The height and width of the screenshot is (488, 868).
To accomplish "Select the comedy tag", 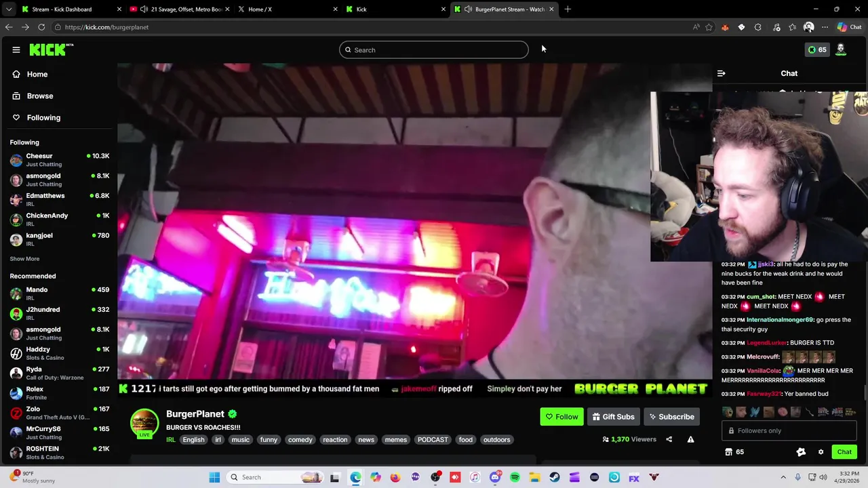I will 300,440.
